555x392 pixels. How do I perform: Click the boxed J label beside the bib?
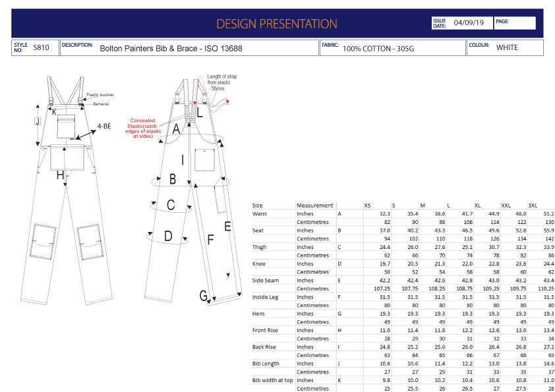pyautogui.click(x=37, y=121)
